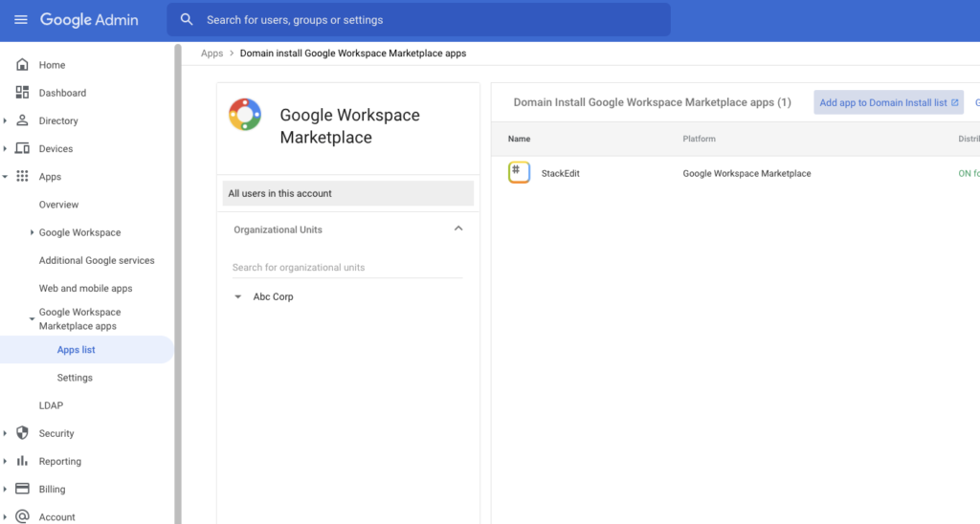Screen dimensions: 980x524
Task: Click the Devices icon in sidebar
Action: click(x=23, y=148)
